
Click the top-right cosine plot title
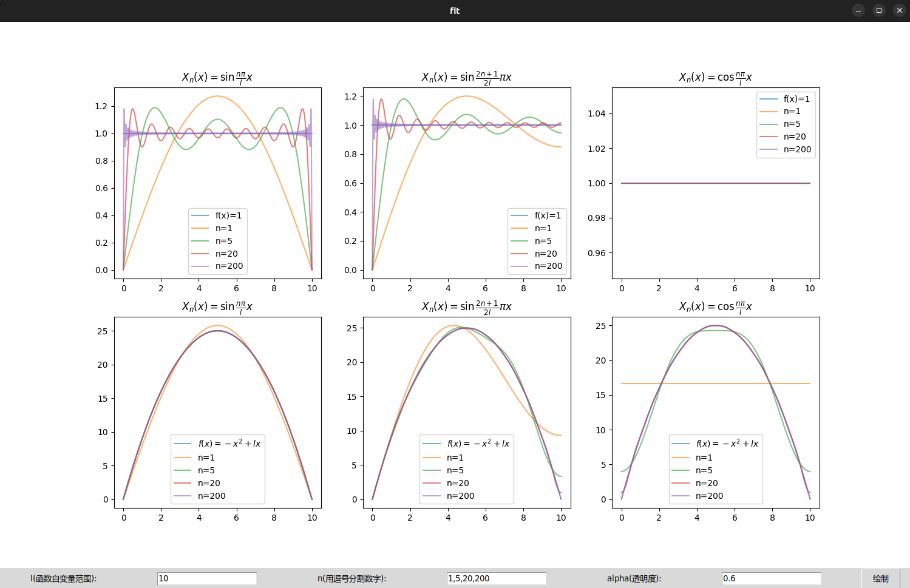click(716, 77)
